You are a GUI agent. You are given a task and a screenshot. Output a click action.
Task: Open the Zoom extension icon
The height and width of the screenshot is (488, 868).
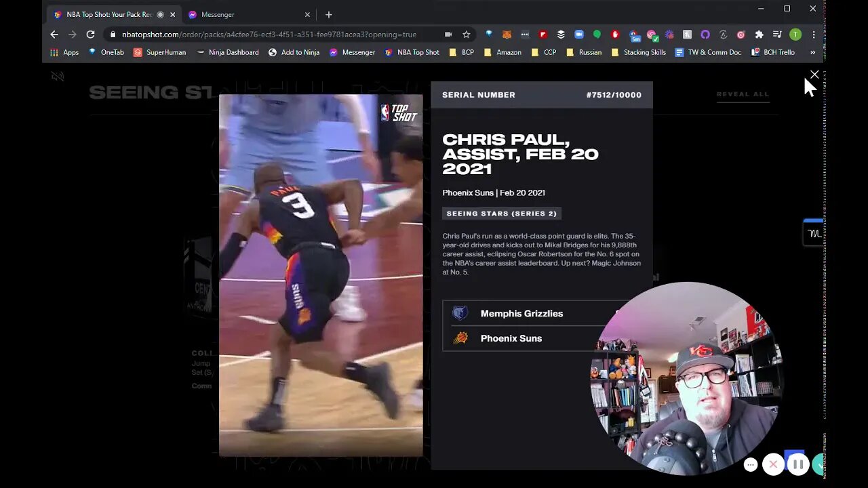click(x=579, y=35)
